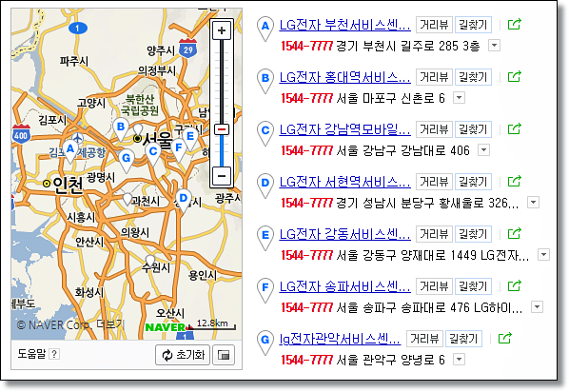Click 거리뷰 for 부천서비스센터

(x=434, y=25)
